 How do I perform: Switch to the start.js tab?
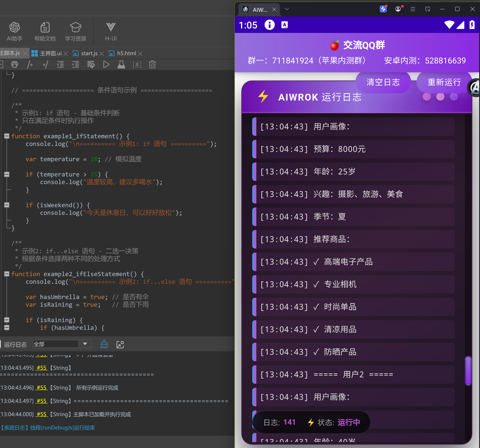coord(85,53)
